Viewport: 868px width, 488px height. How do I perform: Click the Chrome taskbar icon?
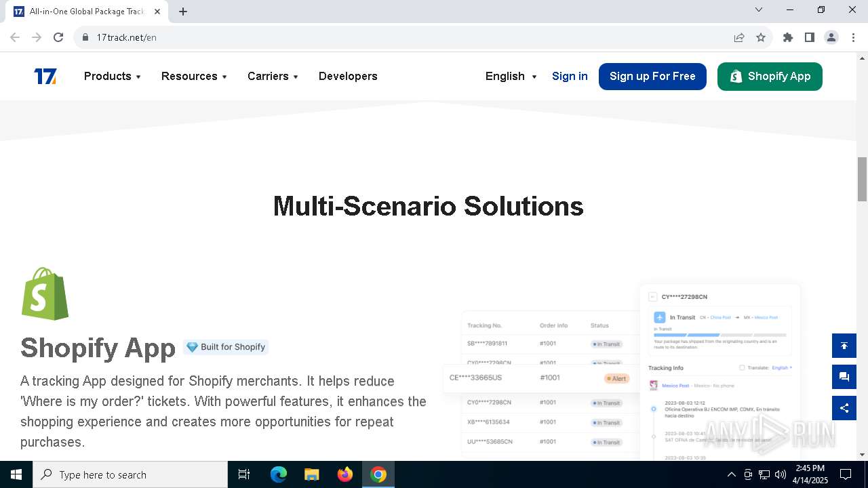[x=378, y=474]
